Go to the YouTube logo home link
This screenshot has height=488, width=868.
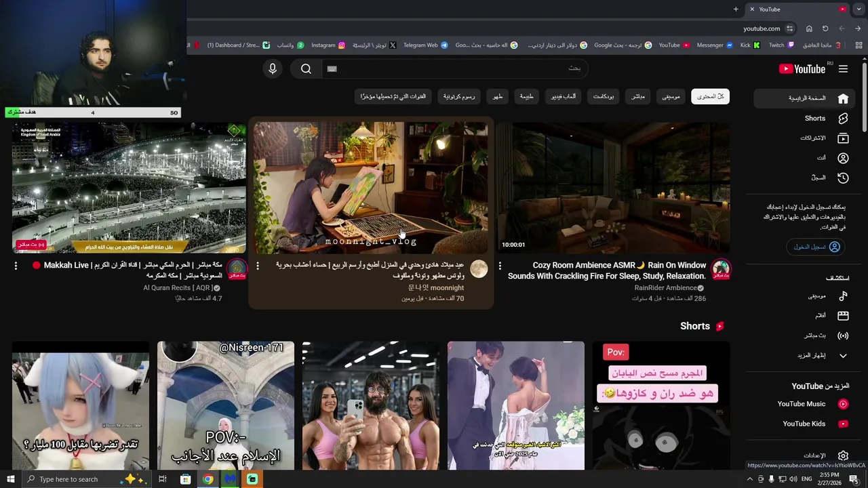(x=802, y=68)
